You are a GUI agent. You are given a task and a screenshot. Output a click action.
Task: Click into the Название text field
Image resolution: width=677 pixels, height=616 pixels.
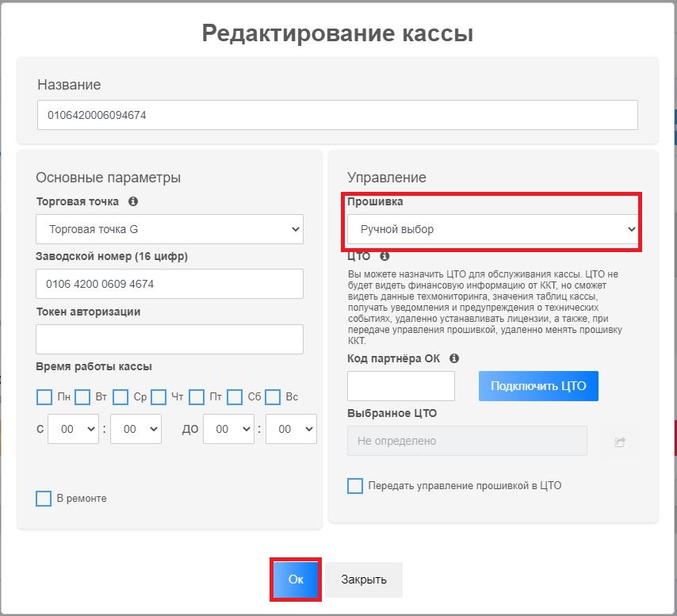[x=337, y=115]
